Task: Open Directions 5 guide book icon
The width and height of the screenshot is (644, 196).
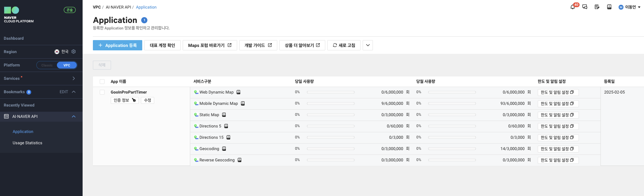Action: (226, 126)
